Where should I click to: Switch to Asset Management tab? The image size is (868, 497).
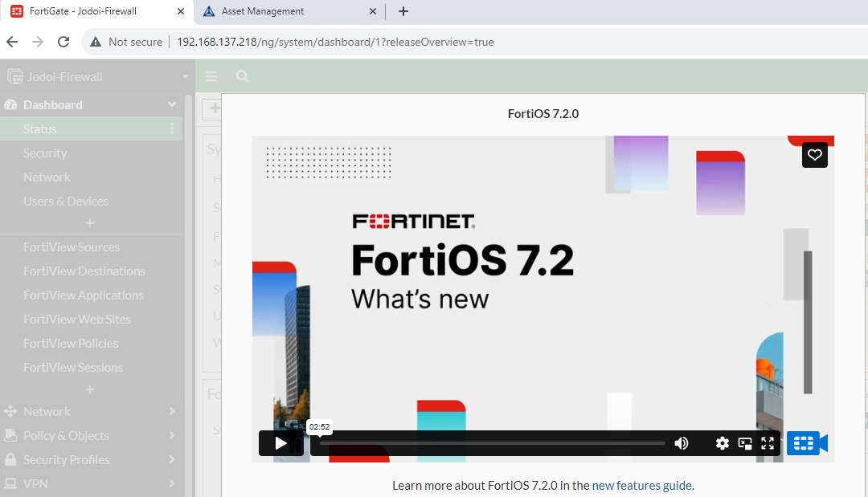(x=263, y=11)
